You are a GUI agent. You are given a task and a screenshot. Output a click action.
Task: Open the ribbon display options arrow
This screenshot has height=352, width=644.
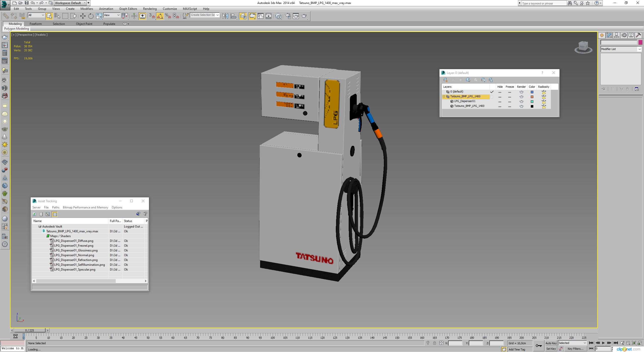point(129,24)
